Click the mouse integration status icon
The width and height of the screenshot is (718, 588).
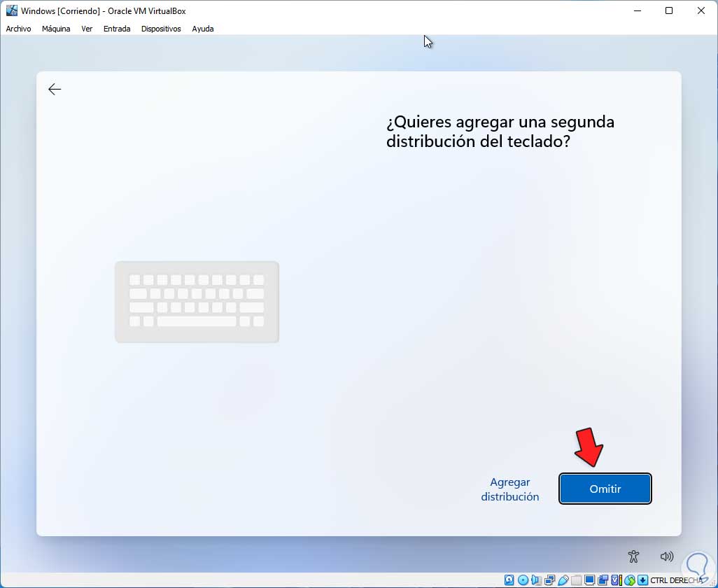[x=630, y=580]
